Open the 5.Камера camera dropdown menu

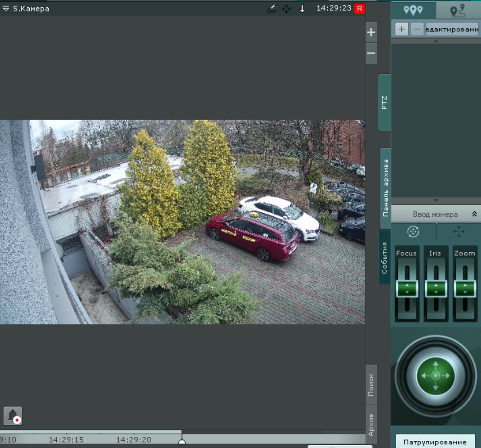point(6,9)
